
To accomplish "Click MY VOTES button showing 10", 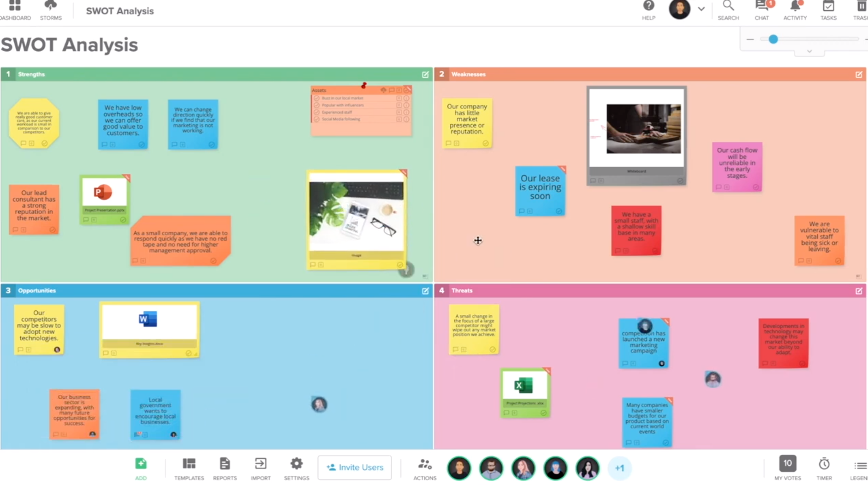I will pos(788,467).
